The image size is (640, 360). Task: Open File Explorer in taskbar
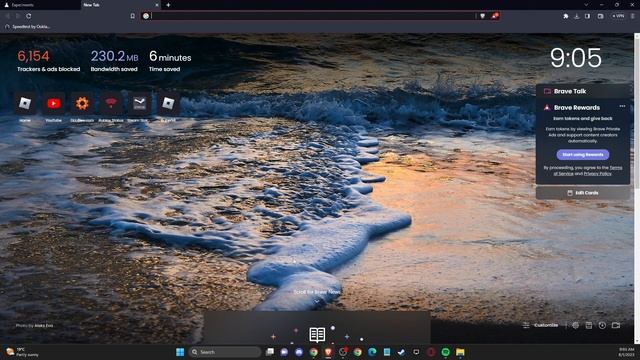[460, 352]
